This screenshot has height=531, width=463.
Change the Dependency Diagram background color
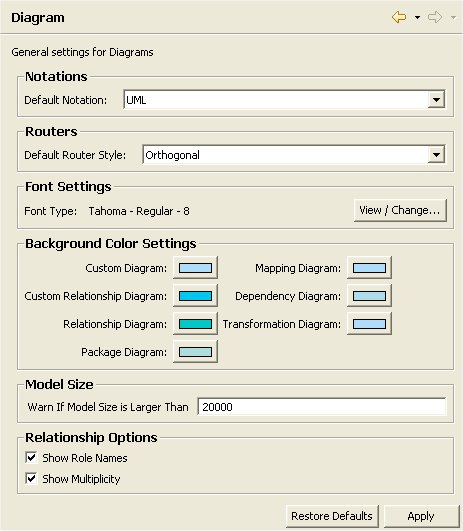tap(369, 296)
